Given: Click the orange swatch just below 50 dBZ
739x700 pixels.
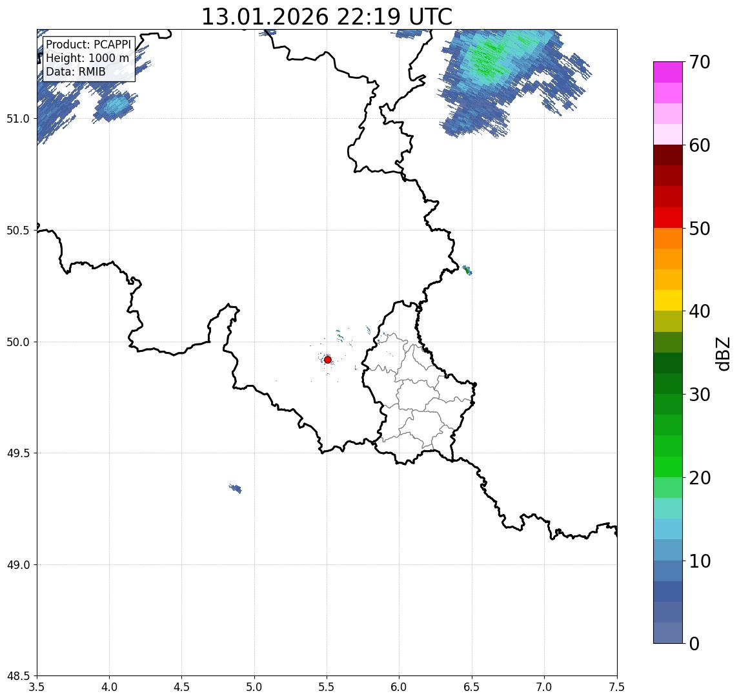Looking at the screenshot, I should [668, 239].
